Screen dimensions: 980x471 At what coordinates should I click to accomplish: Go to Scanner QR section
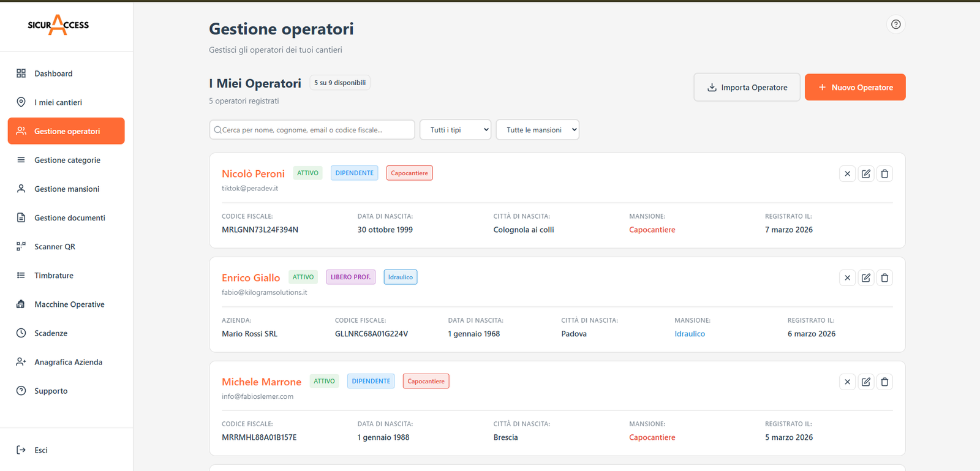[55, 247]
